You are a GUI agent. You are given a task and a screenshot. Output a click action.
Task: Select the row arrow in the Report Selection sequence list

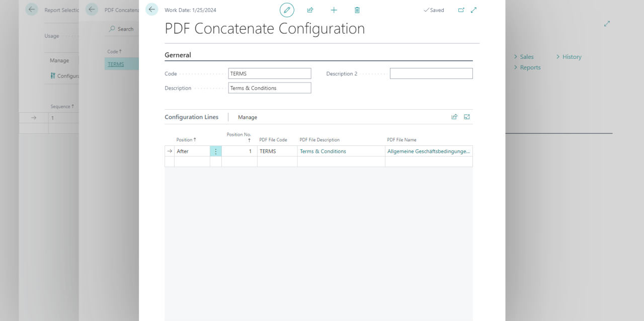coord(34,118)
